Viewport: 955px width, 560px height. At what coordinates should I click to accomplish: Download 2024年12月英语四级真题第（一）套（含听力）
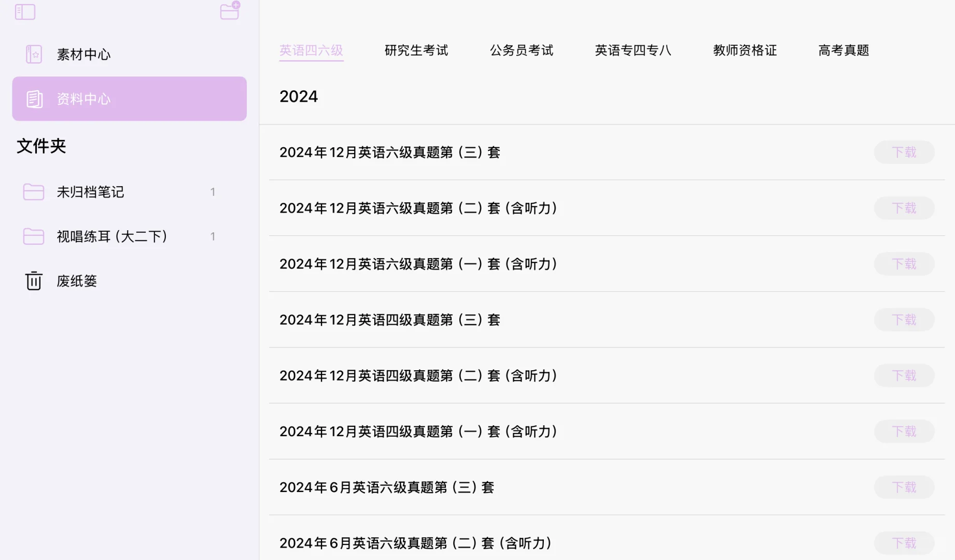click(x=904, y=431)
